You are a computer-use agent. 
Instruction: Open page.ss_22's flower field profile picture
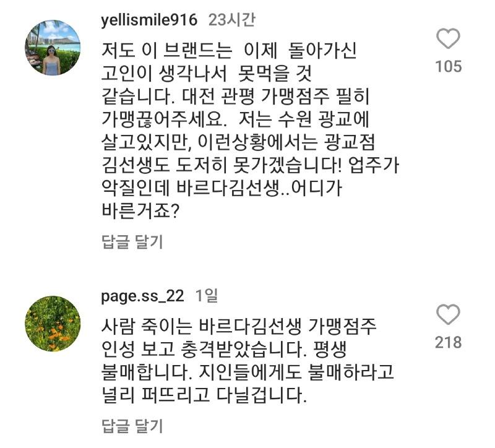coord(53,324)
